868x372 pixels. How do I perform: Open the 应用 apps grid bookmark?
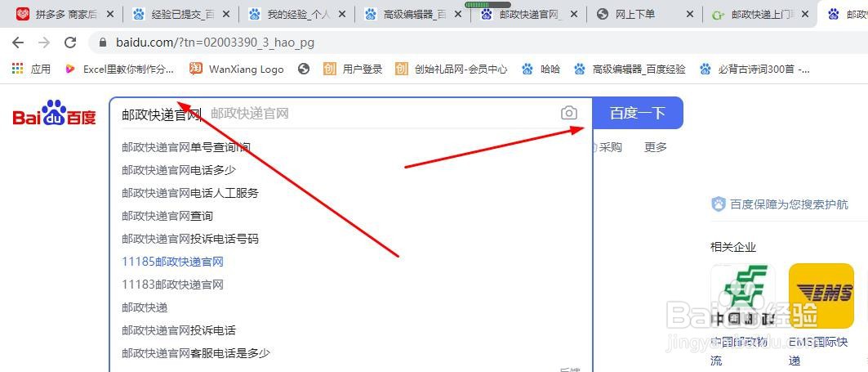click(31, 69)
